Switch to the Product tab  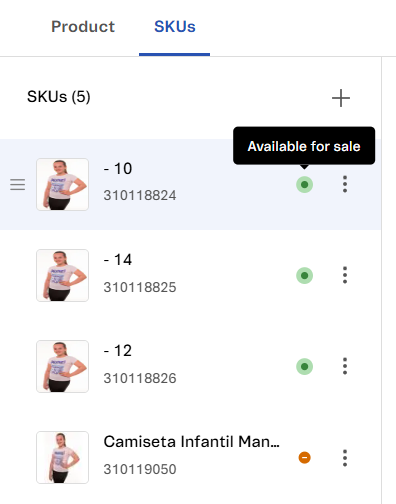pyautogui.click(x=83, y=27)
